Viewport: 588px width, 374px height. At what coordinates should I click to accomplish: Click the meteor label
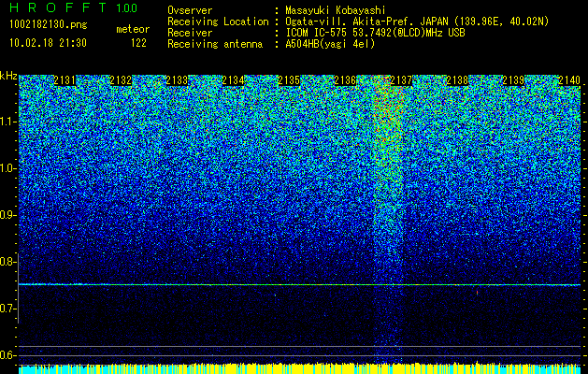click(x=133, y=29)
